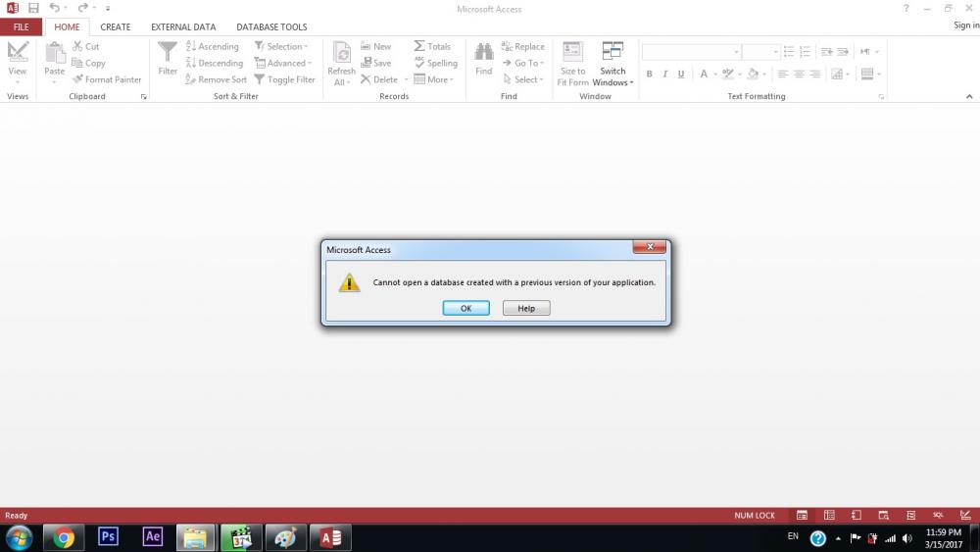The width and height of the screenshot is (980, 552).
Task: Open the Clipboard group dialog launcher
Action: point(144,97)
